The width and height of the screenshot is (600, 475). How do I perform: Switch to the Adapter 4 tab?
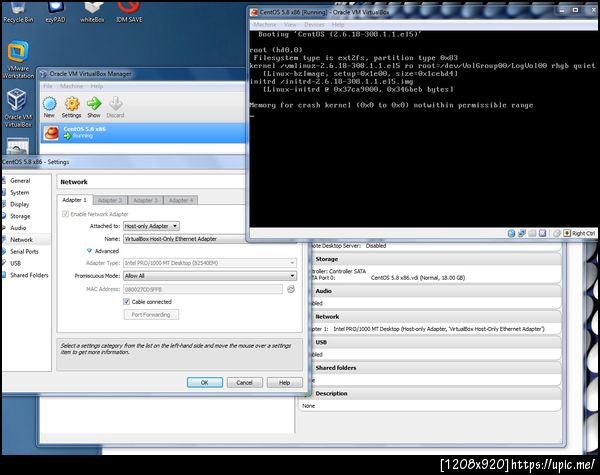tap(181, 200)
